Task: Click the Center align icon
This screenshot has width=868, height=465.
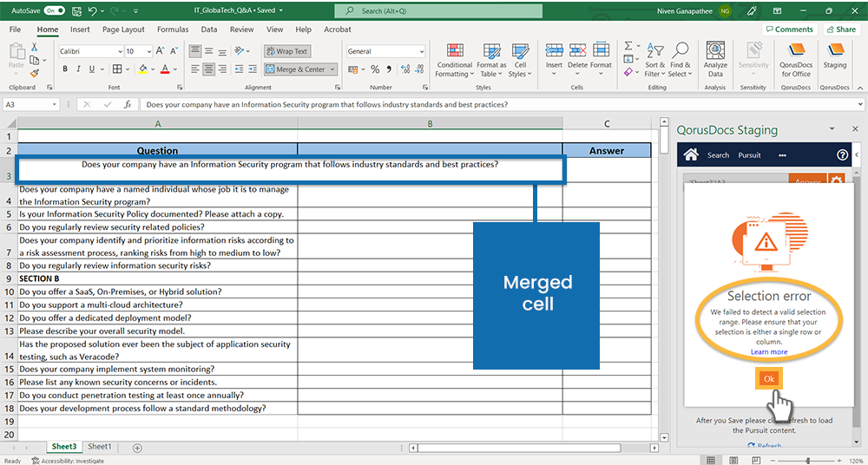Action: tap(208, 69)
